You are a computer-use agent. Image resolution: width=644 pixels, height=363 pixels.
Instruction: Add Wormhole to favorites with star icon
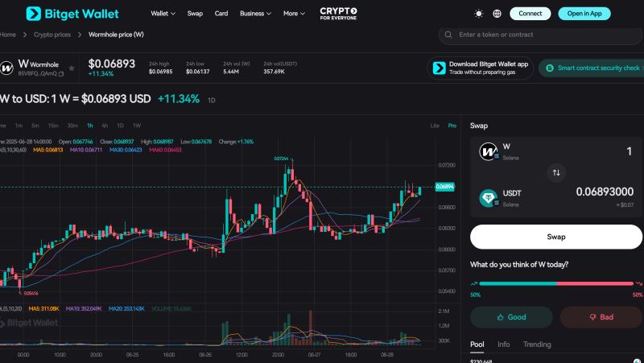click(72, 68)
